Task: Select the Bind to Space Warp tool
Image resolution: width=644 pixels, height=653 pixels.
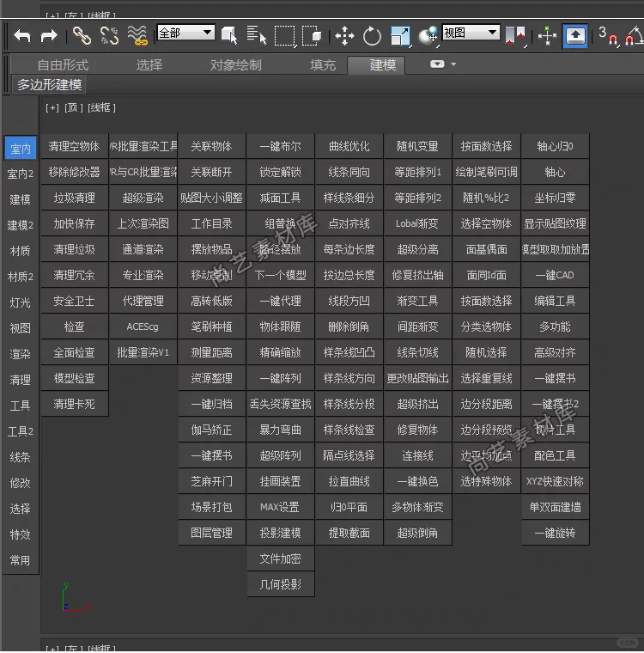Action: tap(137, 36)
